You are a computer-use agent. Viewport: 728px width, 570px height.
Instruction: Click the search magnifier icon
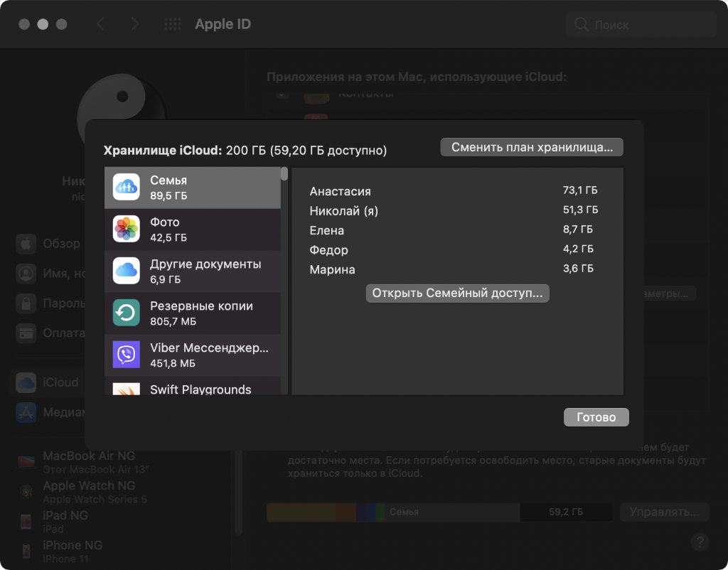[x=582, y=24]
